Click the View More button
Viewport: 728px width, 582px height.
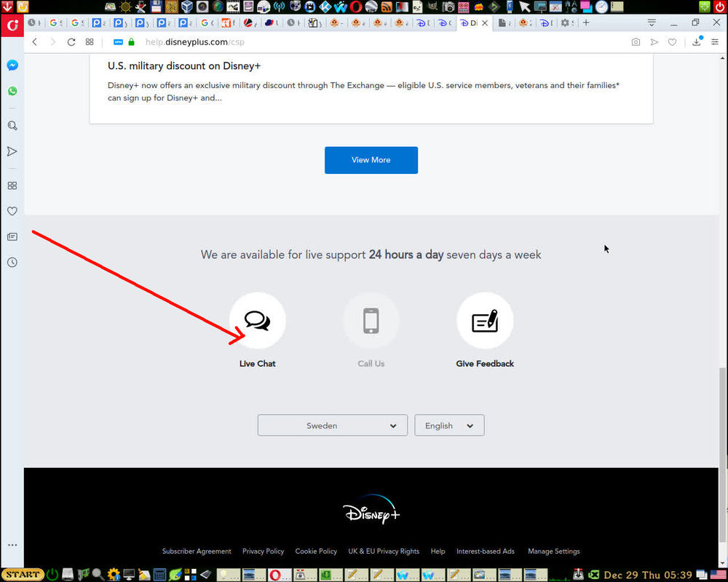tap(371, 160)
